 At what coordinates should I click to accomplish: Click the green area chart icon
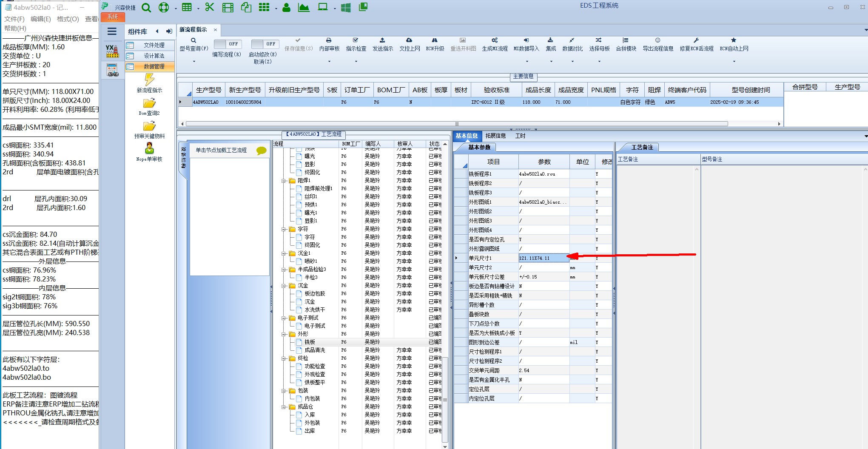tap(304, 8)
